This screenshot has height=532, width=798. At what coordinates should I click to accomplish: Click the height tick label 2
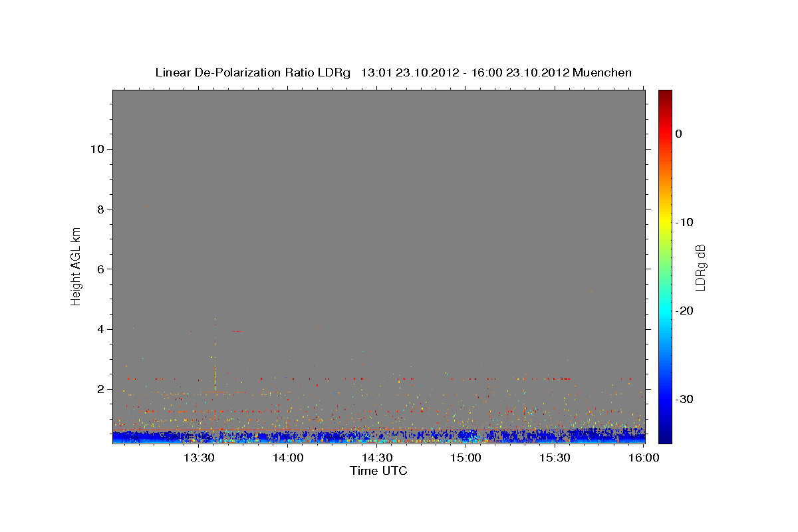pos(99,390)
